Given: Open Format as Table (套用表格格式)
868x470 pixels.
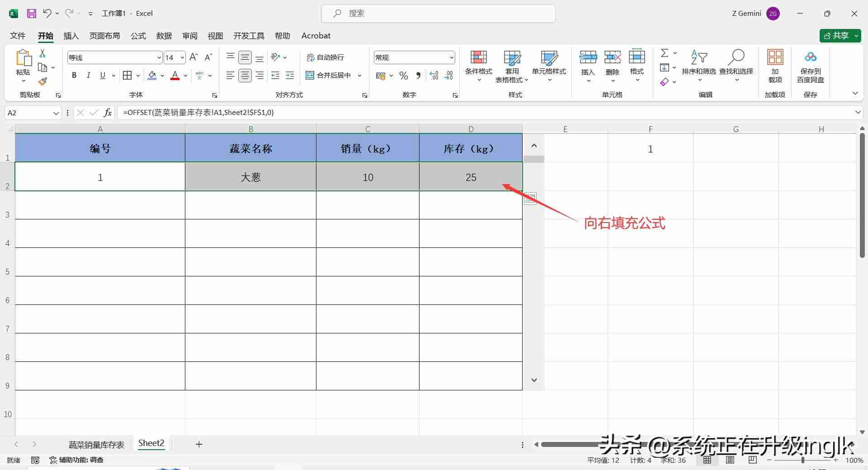Looking at the screenshot, I should pyautogui.click(x=512, y=66).
